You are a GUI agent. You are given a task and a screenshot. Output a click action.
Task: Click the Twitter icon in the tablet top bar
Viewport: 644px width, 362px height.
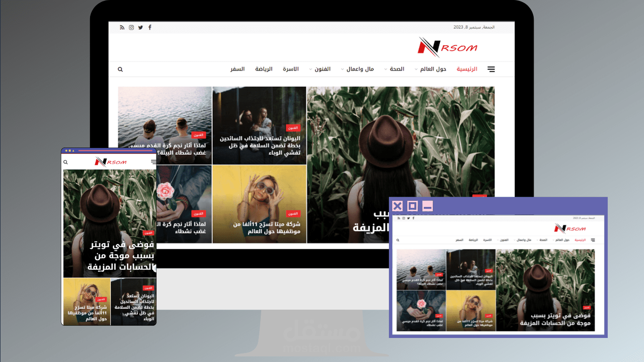408,218
